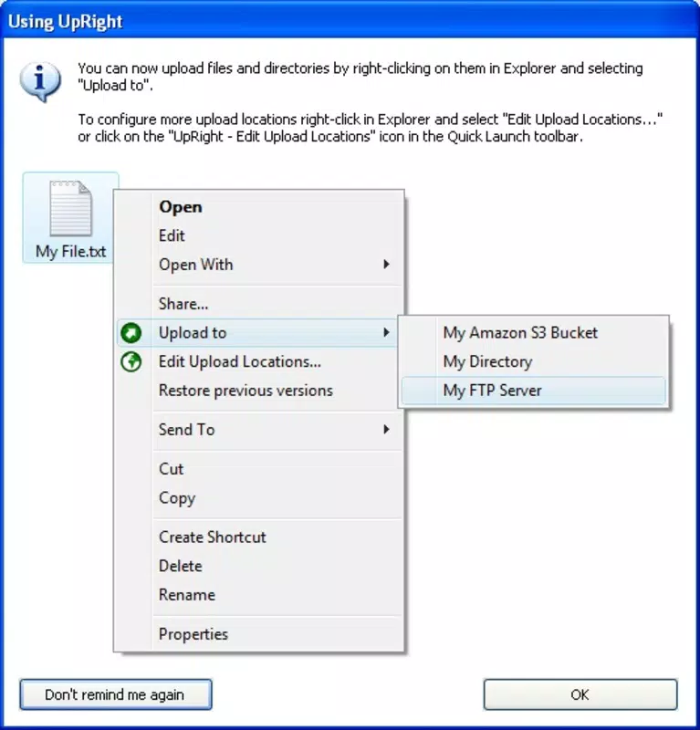Viewport: 700px width, 730px height.
Task: Click the Edit Upload Locations globe icon
Action: [x=131, y=361]
